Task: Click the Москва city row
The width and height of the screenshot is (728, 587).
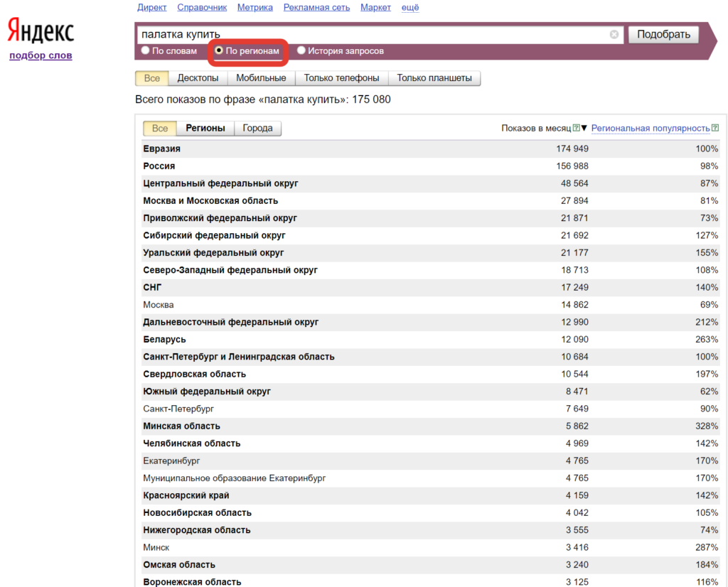Action: (431, 305)
